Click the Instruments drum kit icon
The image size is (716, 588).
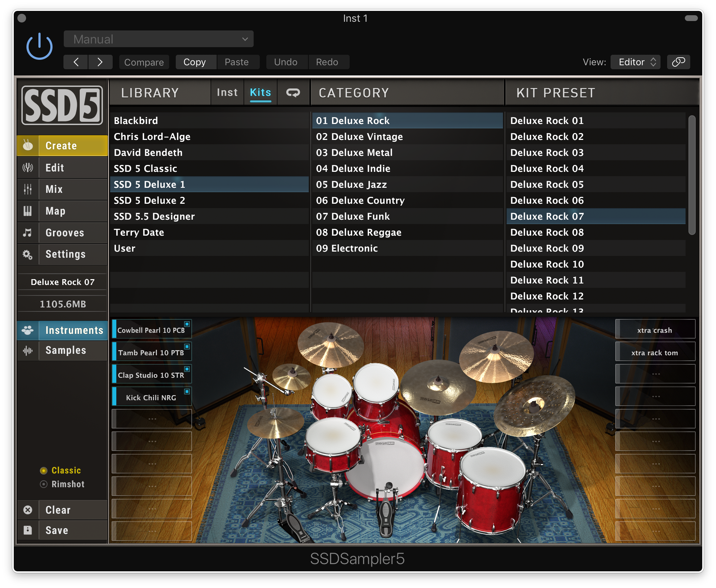[28, 330]
